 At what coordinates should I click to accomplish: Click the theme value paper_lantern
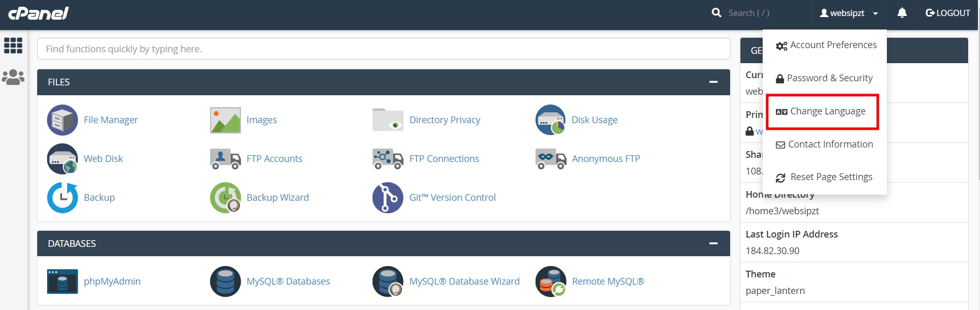[x=775, y=291]
